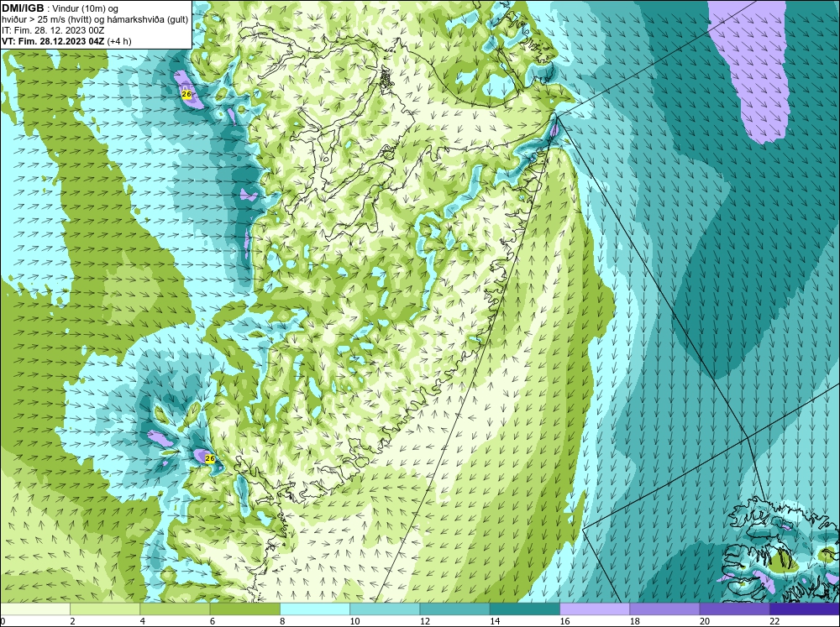Click the olive green 6–8 m/s legend swatch
840x627 pixels.
pyautogui.click(x=244, y=609)
